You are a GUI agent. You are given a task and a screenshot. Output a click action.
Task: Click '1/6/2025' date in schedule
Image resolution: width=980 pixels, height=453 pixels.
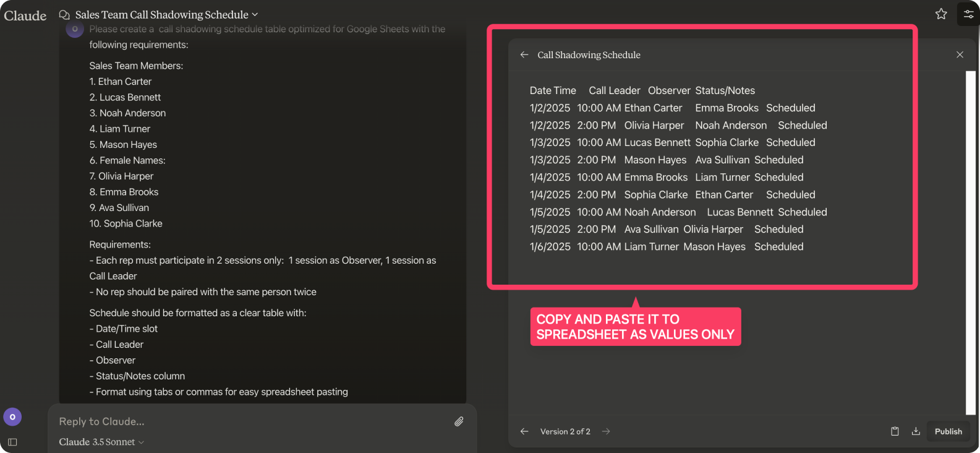[x=550, y=246]
